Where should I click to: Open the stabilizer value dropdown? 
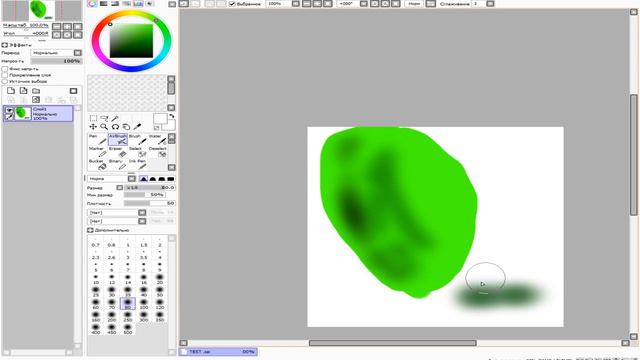[x=490, y=4]
